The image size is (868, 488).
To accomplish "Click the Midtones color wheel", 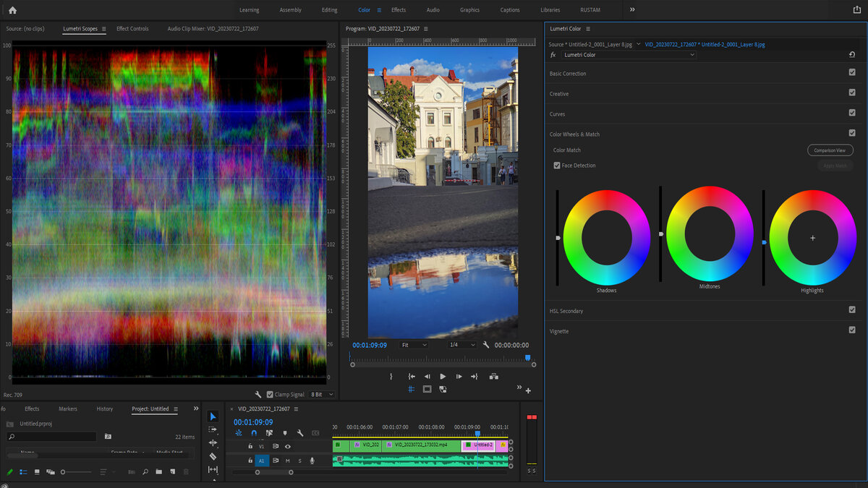I will [710, 234].
